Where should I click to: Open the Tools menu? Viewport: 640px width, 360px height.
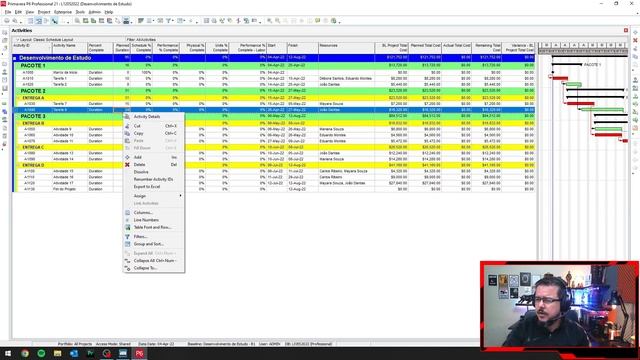[80, 12]
